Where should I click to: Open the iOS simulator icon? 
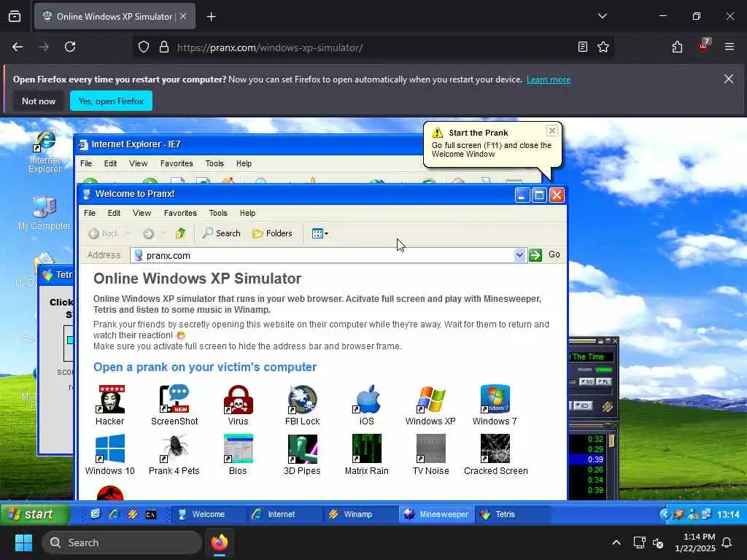pos(367,405)
